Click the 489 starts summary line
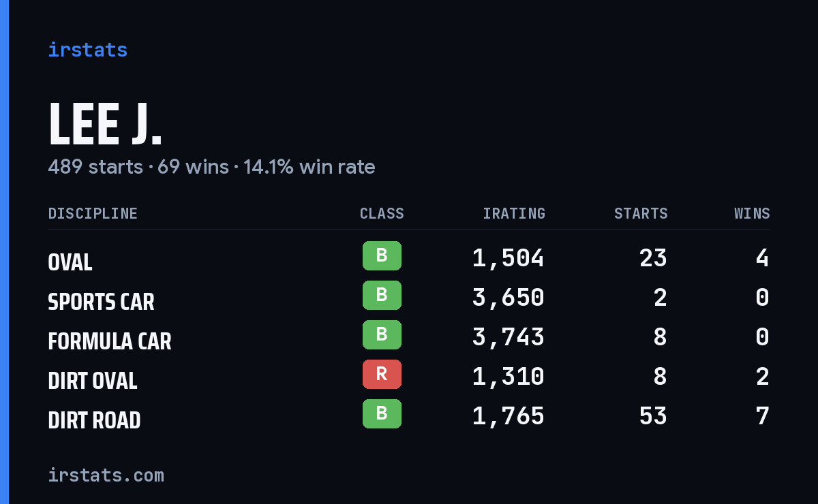The height and width of the screenshot is (504, 818). pos(211,167)
